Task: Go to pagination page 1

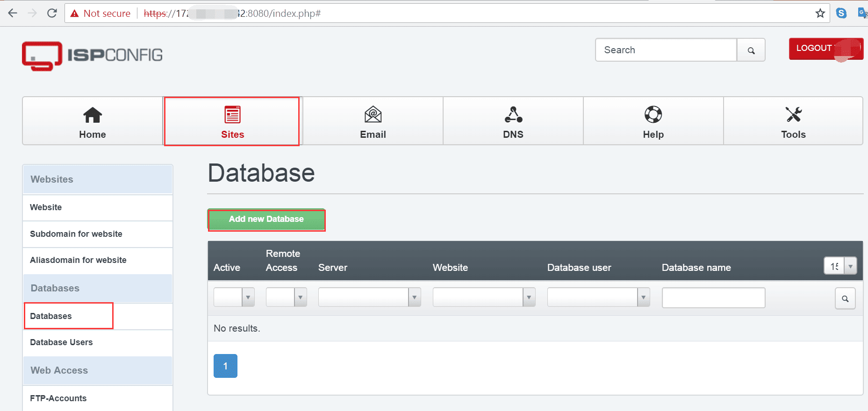Action: click(x=225, y=366)
